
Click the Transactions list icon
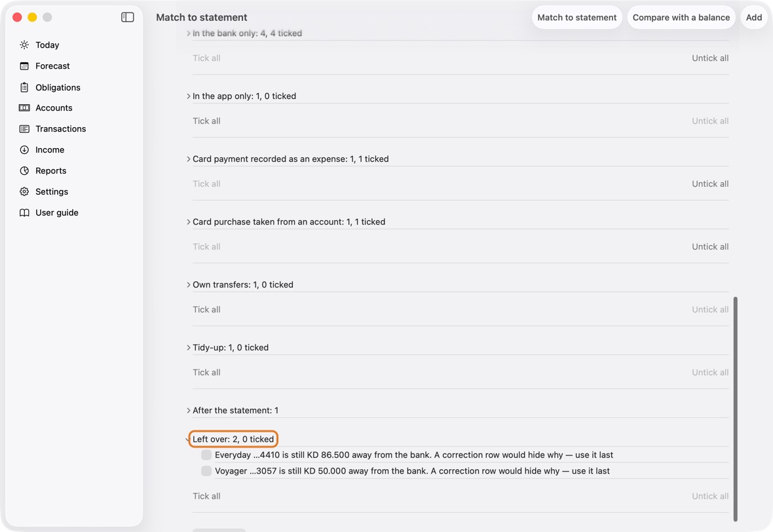click(24, 128)
